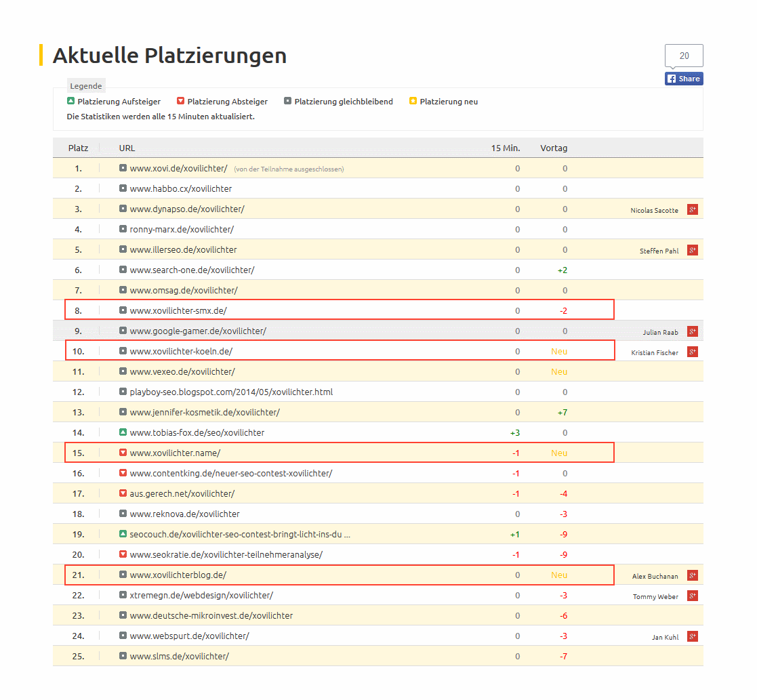Open Google+ profile icon next to Nicolas Sacotte
Image resolution: width=757 pixels, height=700 pixels.
pyautogui.click(x=693, y=209)
